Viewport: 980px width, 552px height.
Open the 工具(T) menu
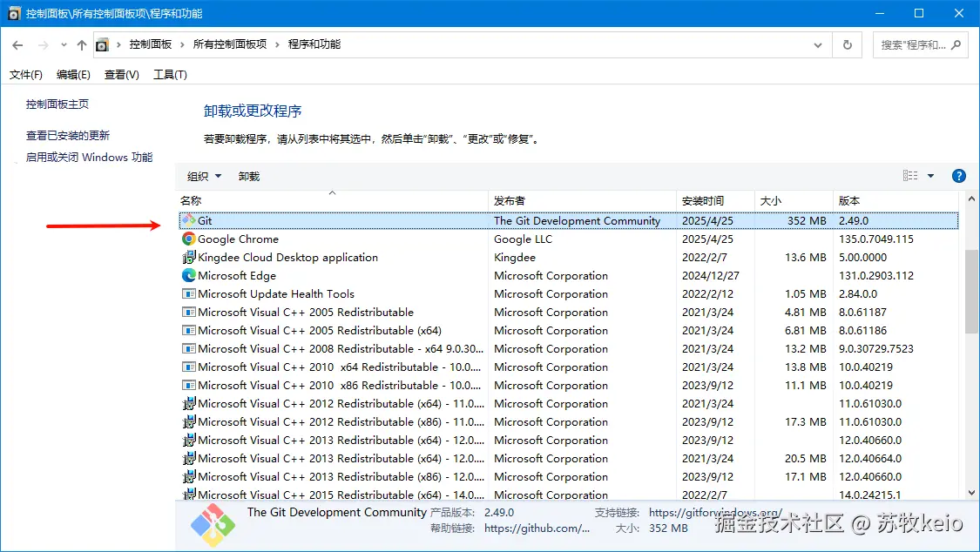pos(170,74)
